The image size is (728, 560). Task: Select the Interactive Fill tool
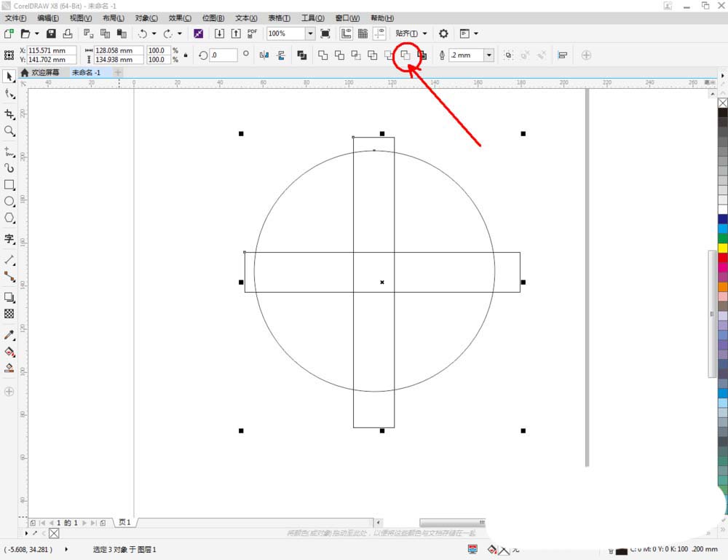tap(9, 352)
